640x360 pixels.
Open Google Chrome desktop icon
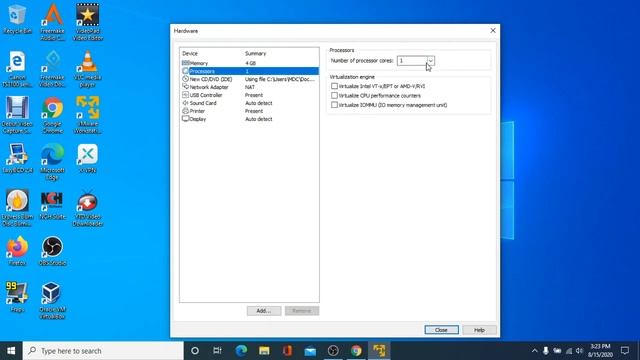click(53, 116)
